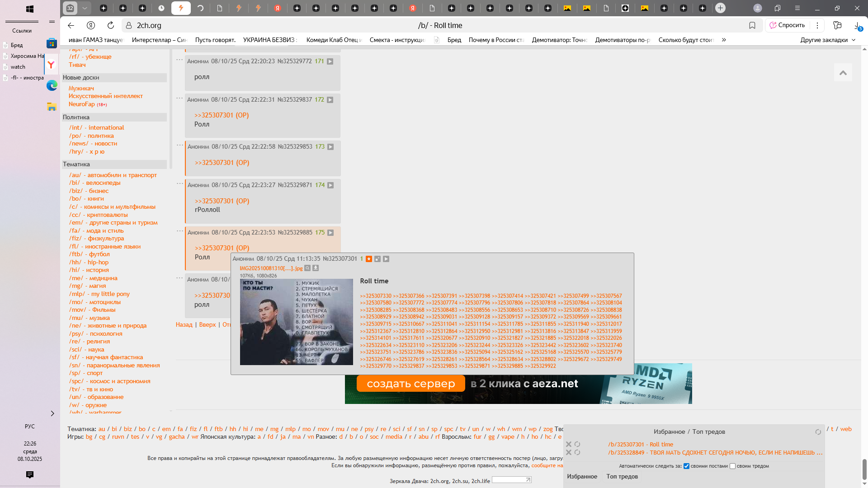Click the "Назад" navigation link
Viewport: 868px width, 488px height.
pos(184,324)
